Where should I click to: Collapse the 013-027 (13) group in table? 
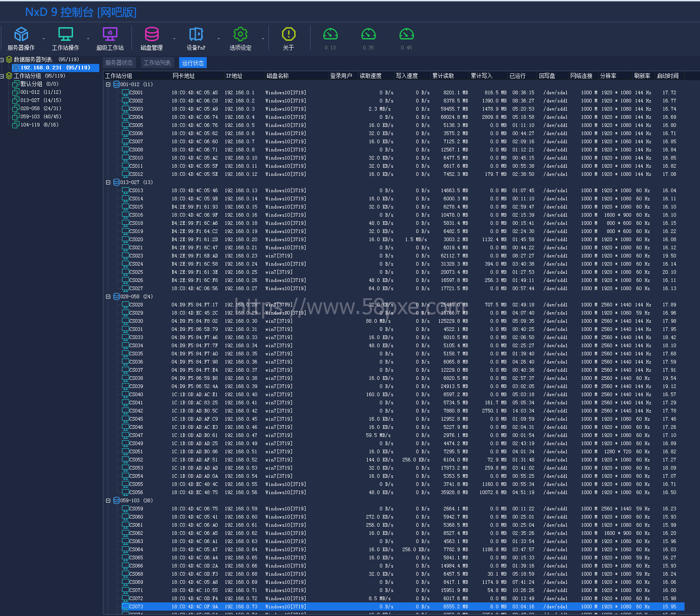coord(108,182)
